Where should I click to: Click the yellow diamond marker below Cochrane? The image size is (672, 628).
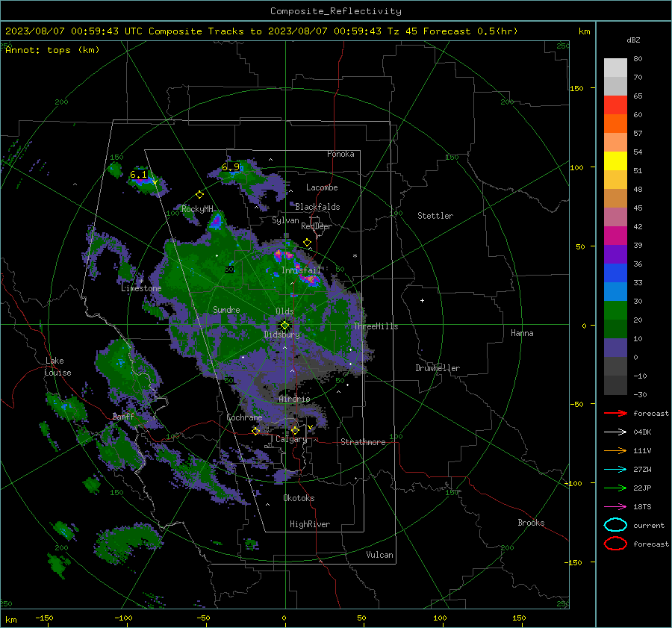point(256,431)
